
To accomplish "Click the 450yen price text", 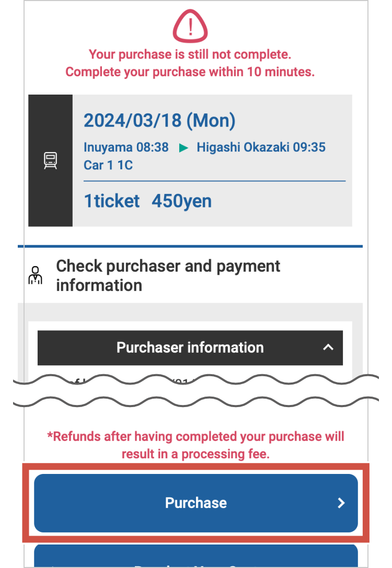I will 181,201.
